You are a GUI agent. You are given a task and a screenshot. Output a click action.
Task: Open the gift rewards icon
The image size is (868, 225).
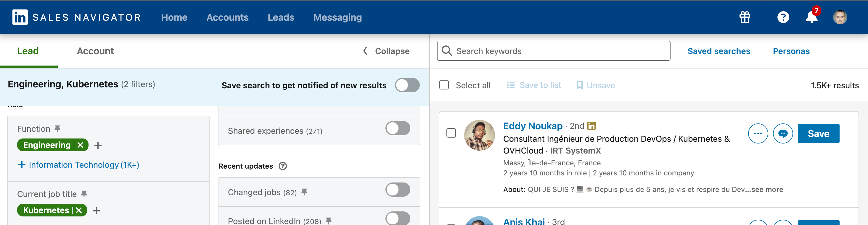[x=745, y=17]
